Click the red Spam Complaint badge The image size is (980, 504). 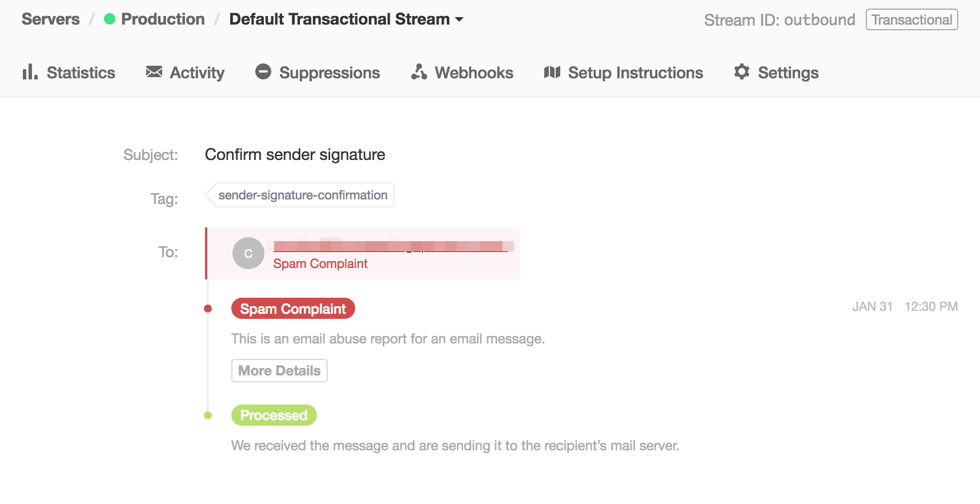pyautogui.click(x=293, y=309)
